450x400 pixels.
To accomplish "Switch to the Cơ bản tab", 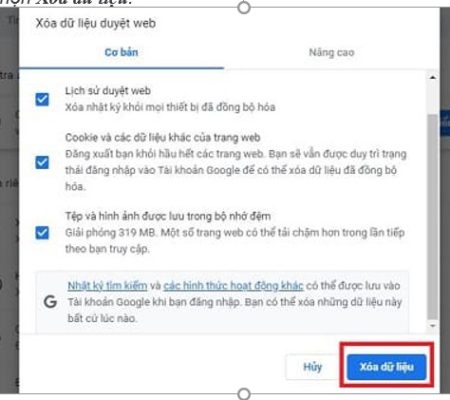I will [x=121, y=52].
